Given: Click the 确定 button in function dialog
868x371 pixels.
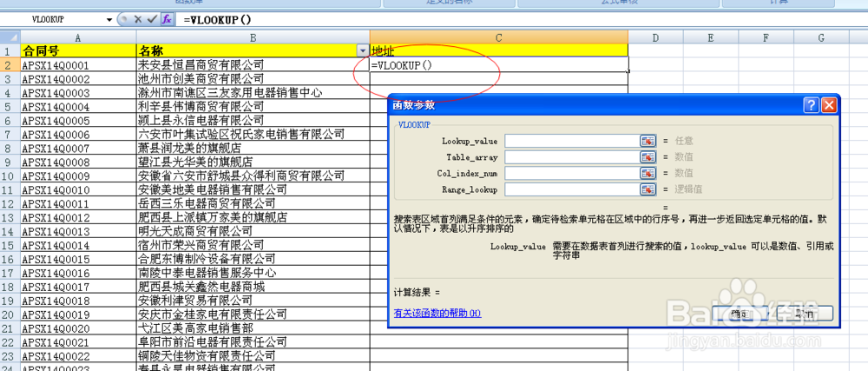Looking at the screenshot, I should pos(741,314).
